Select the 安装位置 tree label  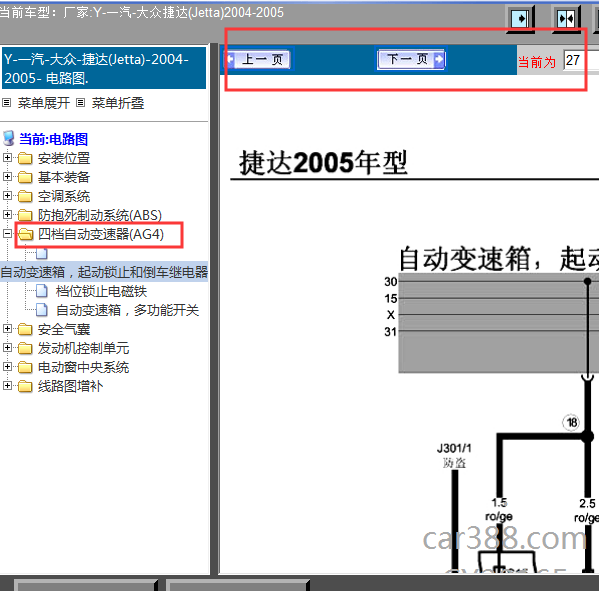(64, 158)
